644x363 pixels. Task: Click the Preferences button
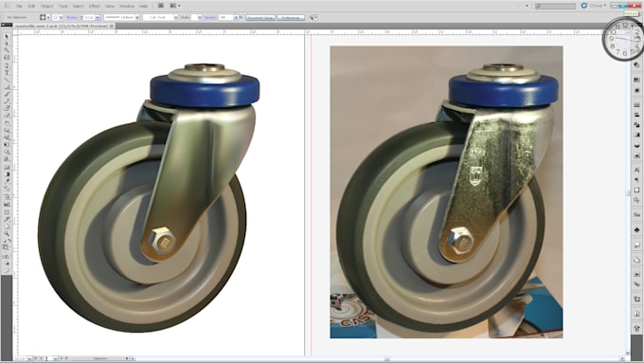click(x=291, y=17)
